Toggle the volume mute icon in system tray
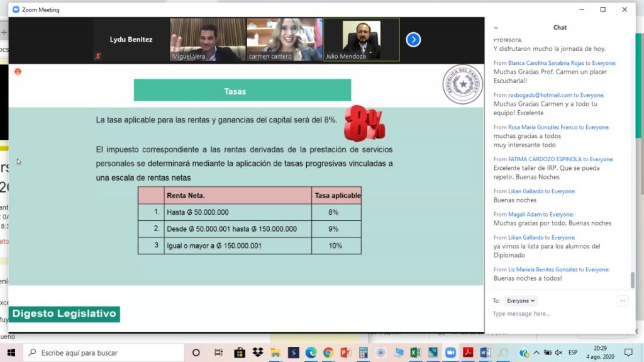 pos(558,353)
